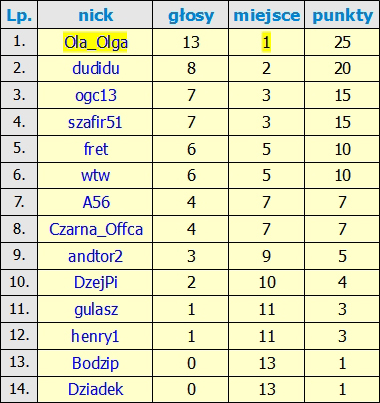Select the fret nickname link

click(x=96, y=149)
